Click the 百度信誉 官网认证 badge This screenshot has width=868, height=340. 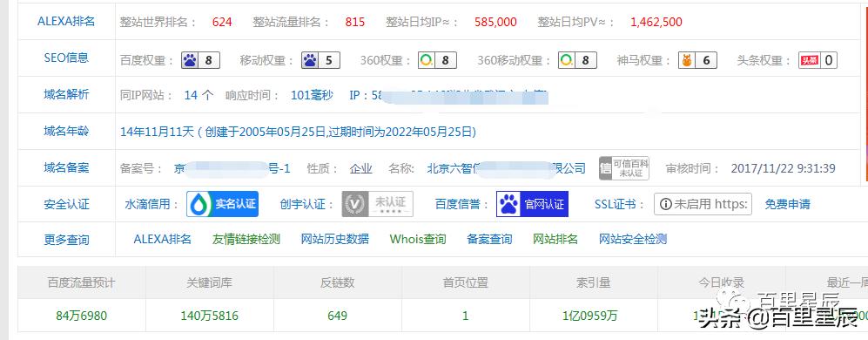tap(532, 203)
